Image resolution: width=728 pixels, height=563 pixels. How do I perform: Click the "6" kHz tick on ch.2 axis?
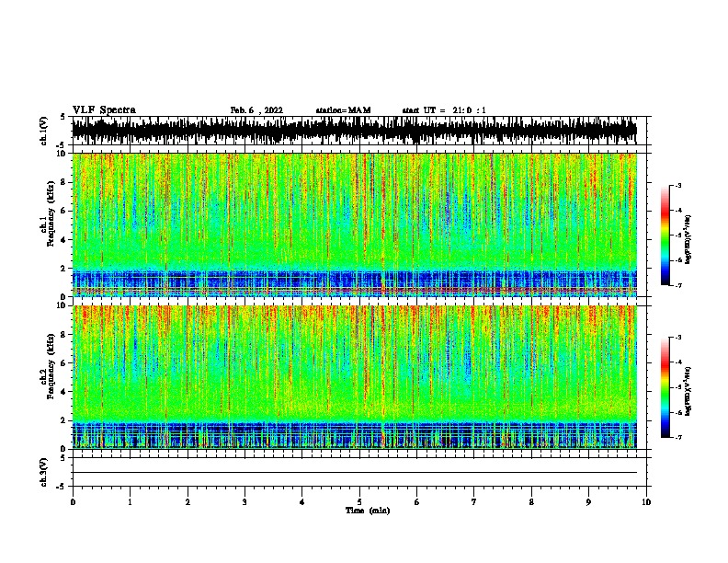click(64, 362)
